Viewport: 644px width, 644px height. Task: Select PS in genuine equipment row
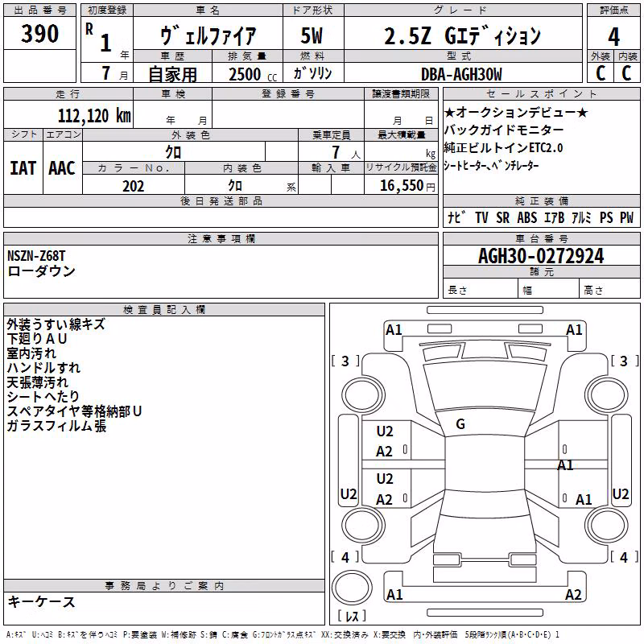(606, 217)
